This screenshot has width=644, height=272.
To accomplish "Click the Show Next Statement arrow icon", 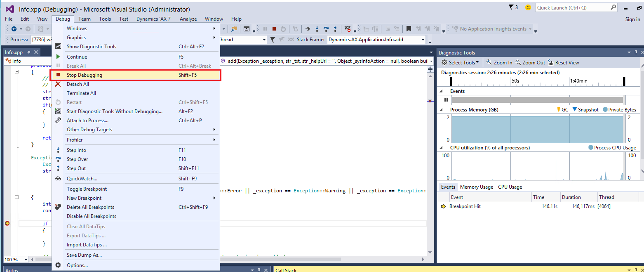I will coord(308,29).
